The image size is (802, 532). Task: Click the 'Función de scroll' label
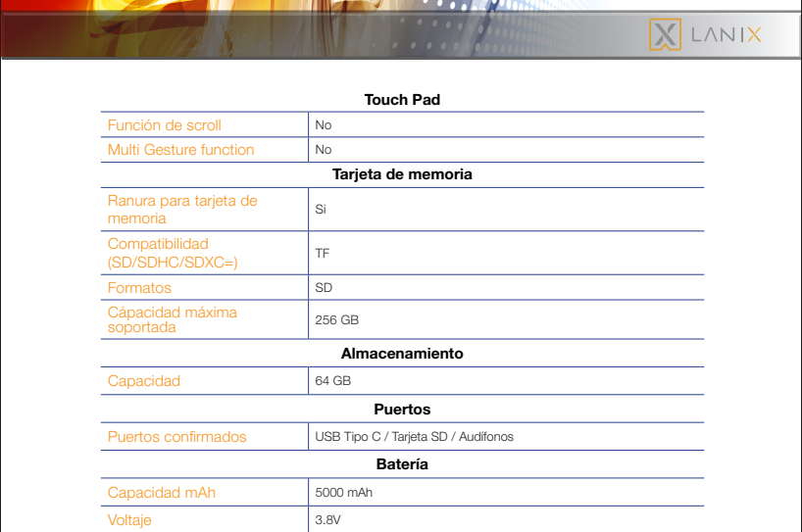[164, 125]
